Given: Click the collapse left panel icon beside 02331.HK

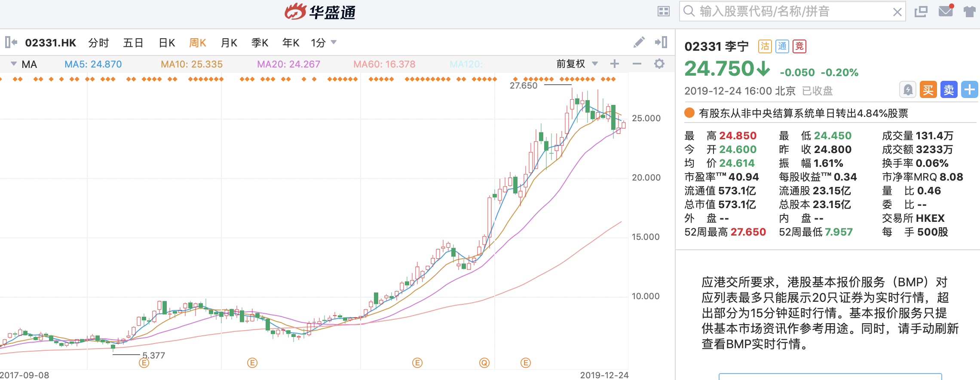Looking at the screenshot, I should (x=11, y=42).
